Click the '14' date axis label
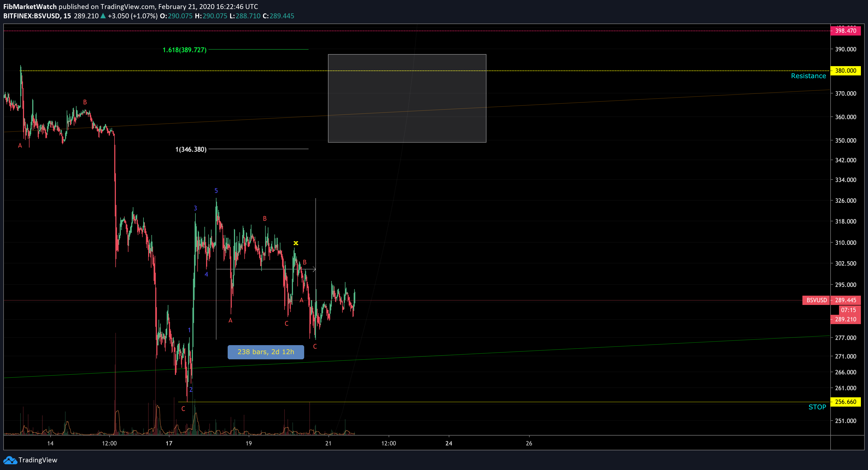Viewport: 868px width, 470px height. (50, 443)
